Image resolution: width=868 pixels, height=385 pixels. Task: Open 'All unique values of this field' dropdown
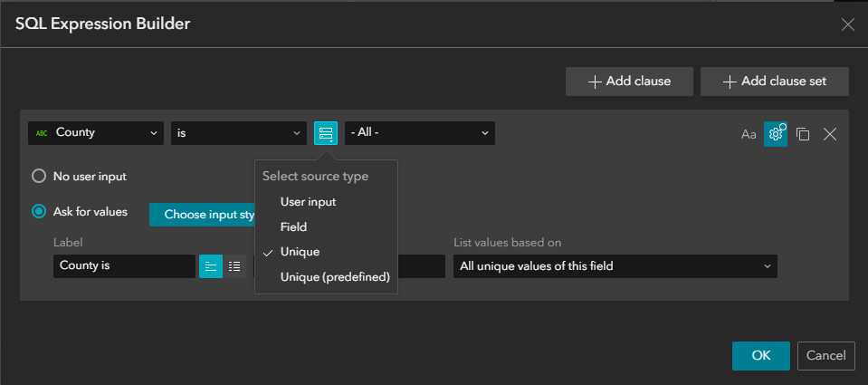pyautogui.click(x=615, y=266)
